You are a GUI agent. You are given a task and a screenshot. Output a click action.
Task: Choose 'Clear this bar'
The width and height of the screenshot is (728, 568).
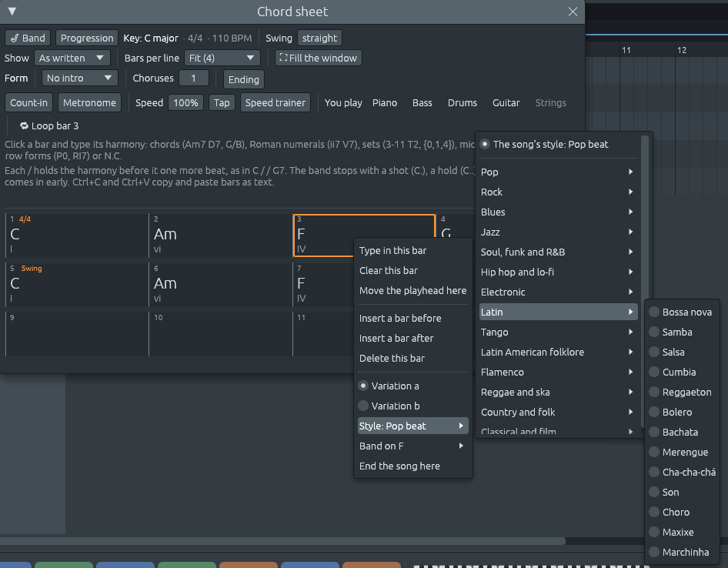412,270
